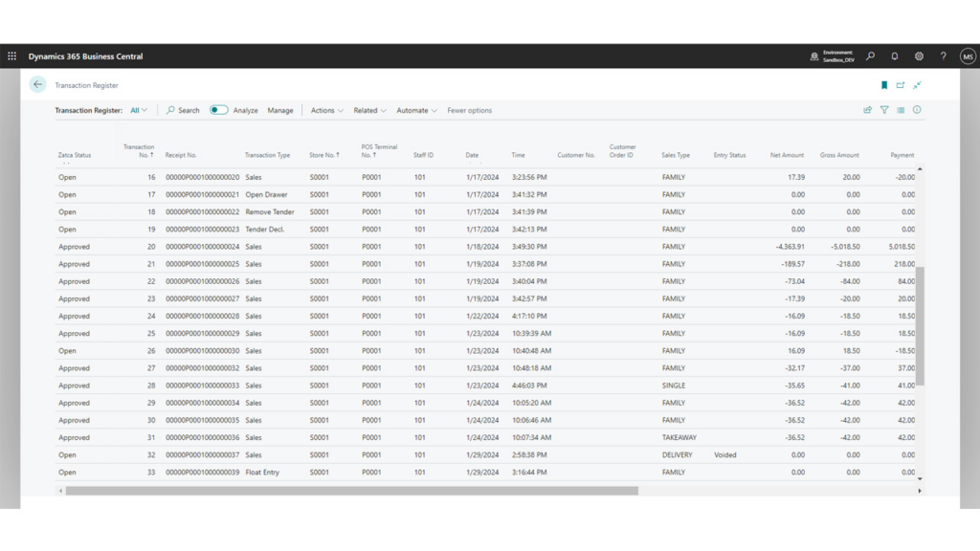
Task: Open MS user account avatar
Action: 968,56
